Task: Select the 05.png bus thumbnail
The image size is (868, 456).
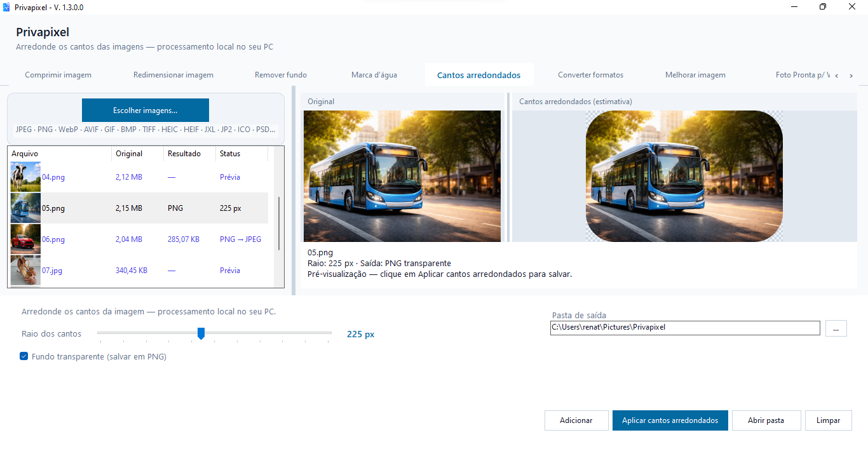Action: click(x=25, y=208)
